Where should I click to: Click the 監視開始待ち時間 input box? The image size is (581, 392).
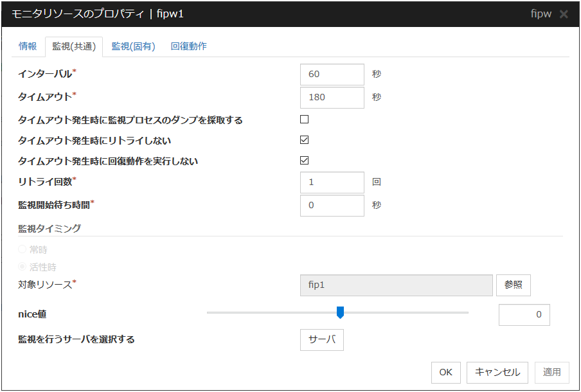point(332,206)
